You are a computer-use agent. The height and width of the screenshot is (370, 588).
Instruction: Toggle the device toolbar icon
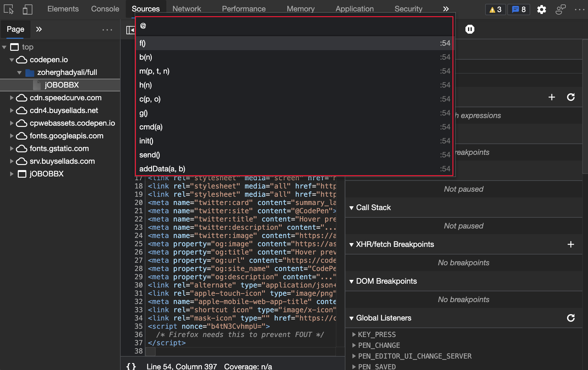[28, 9]
